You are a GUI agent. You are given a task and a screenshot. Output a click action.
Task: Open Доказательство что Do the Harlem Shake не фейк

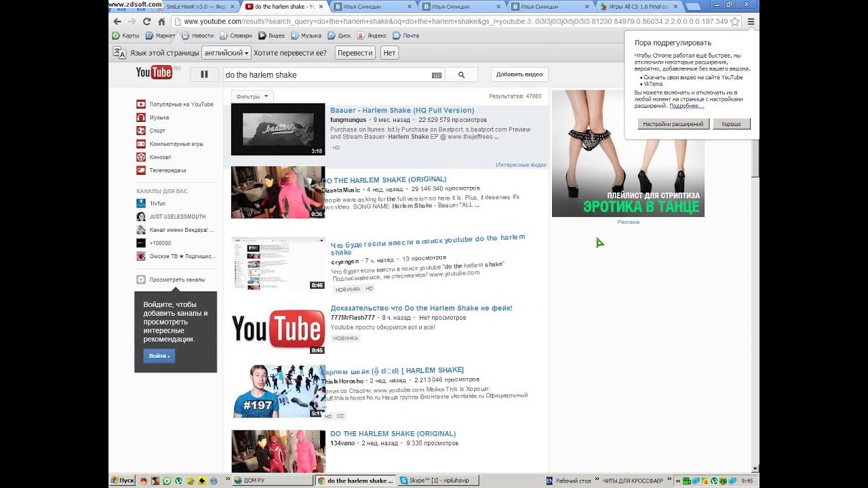click(421, 308)
